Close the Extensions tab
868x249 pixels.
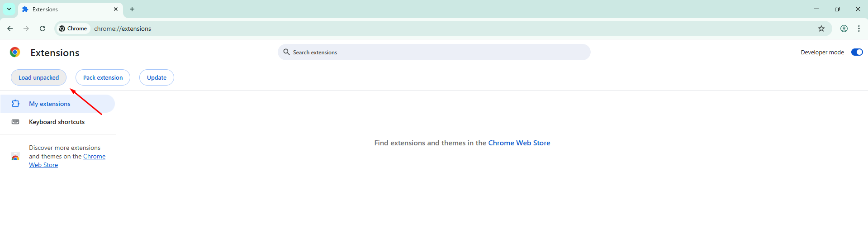116,9
